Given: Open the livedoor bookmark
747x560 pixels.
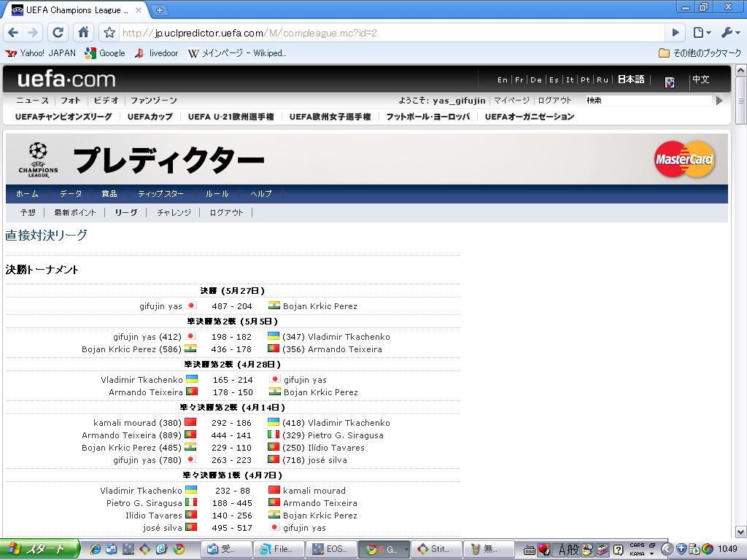Looking at the screenshot, I should (157, 53).
